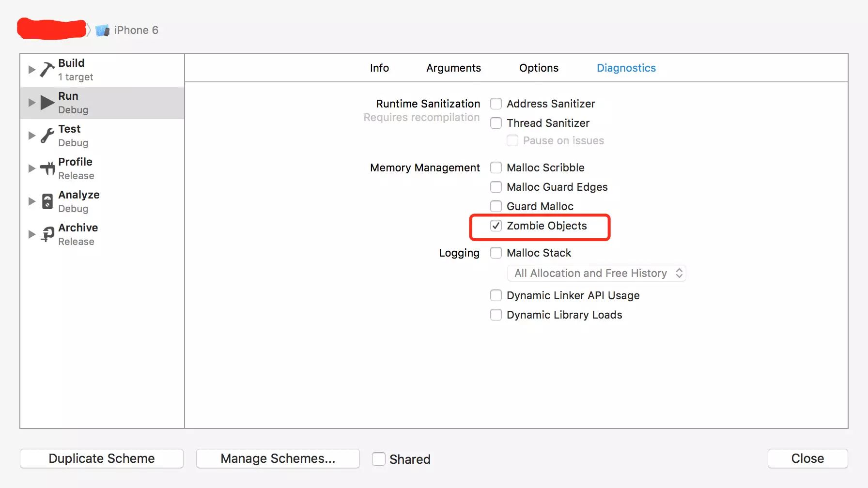The width and height of the screenshot is (868, 488).
Task: Select the Profile instrument icon
Action: pyautogui.click(x=47, y=168)
